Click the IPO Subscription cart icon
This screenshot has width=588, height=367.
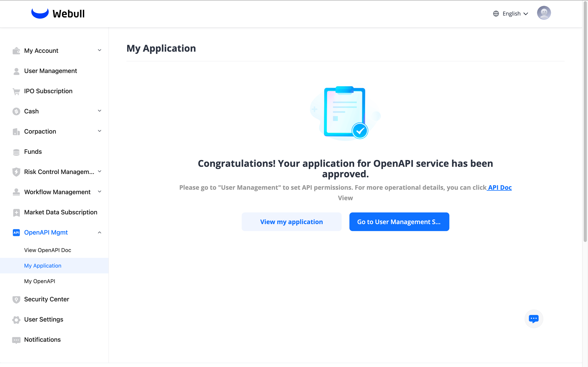click(16, 91)
